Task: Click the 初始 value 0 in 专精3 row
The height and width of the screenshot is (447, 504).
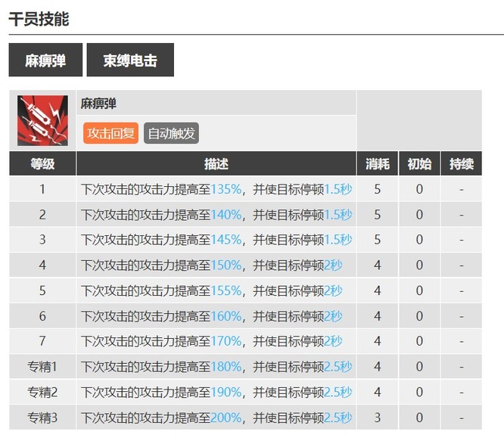Action: pyautogui.click(x=419, y=418)
